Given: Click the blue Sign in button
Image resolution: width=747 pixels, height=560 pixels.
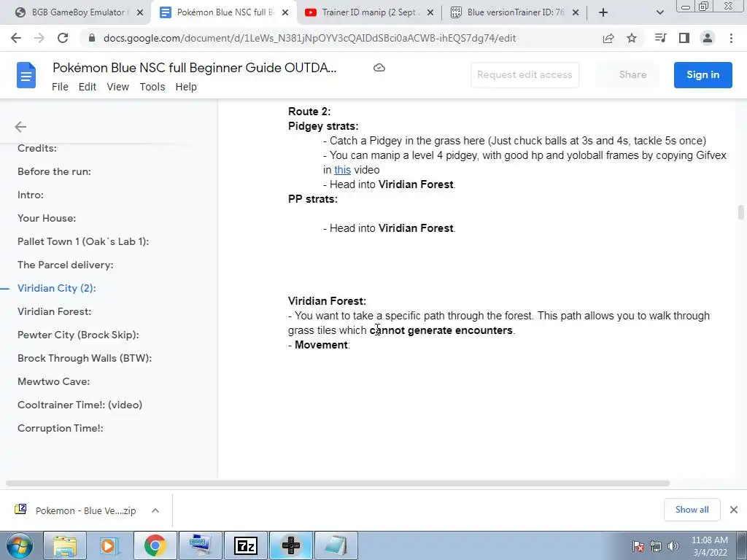Looking at the screenshot, I should (x=703, y=75).
